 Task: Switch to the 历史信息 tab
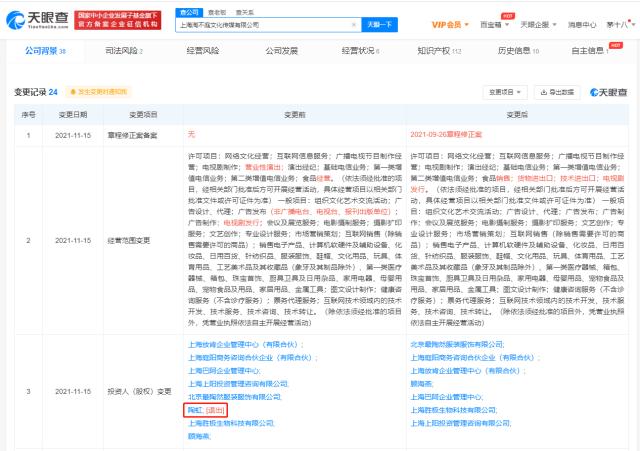(518, 51)
